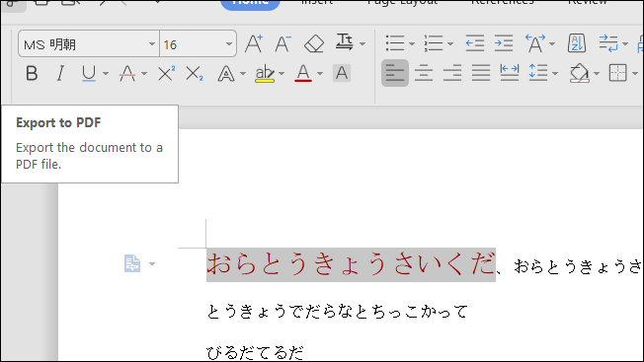
Task: Apply red font color
Action: (x=303, y=74)
